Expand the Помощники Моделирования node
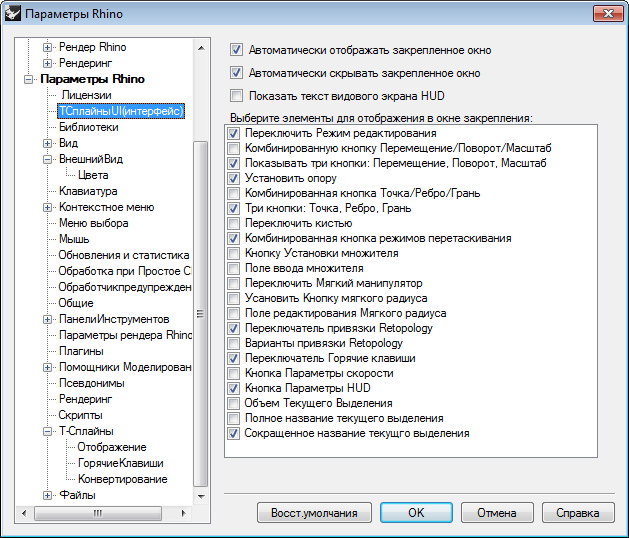This screenshot has height=538, width=629. (x=47, y=367)
